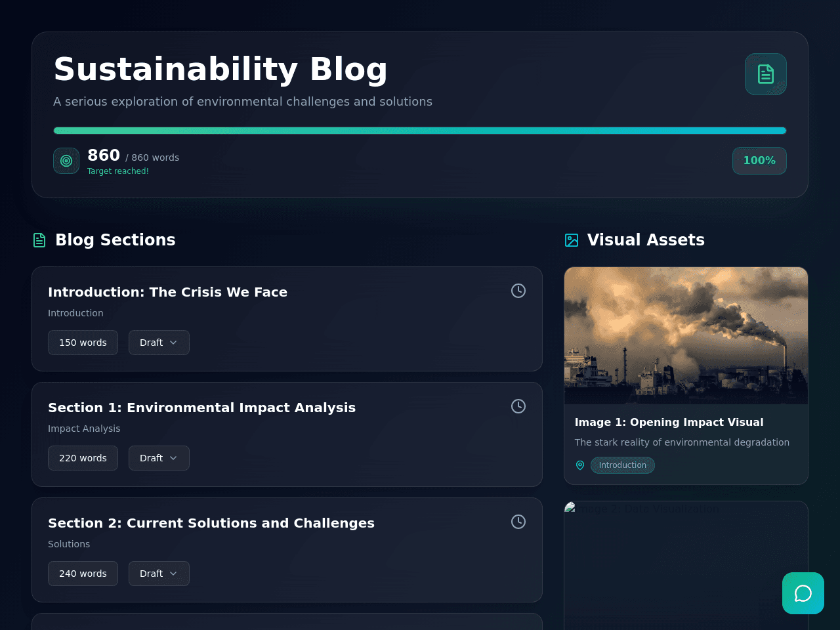Click the 'Solutions' subtitle text
The width and height of the screenshot is (840, 630).
pos(69,544)
